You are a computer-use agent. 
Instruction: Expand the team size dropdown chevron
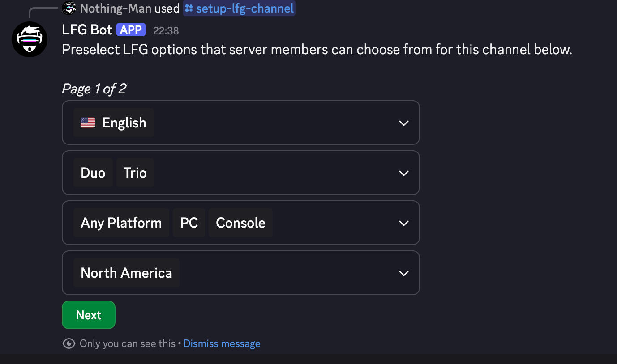coord(403,173)
